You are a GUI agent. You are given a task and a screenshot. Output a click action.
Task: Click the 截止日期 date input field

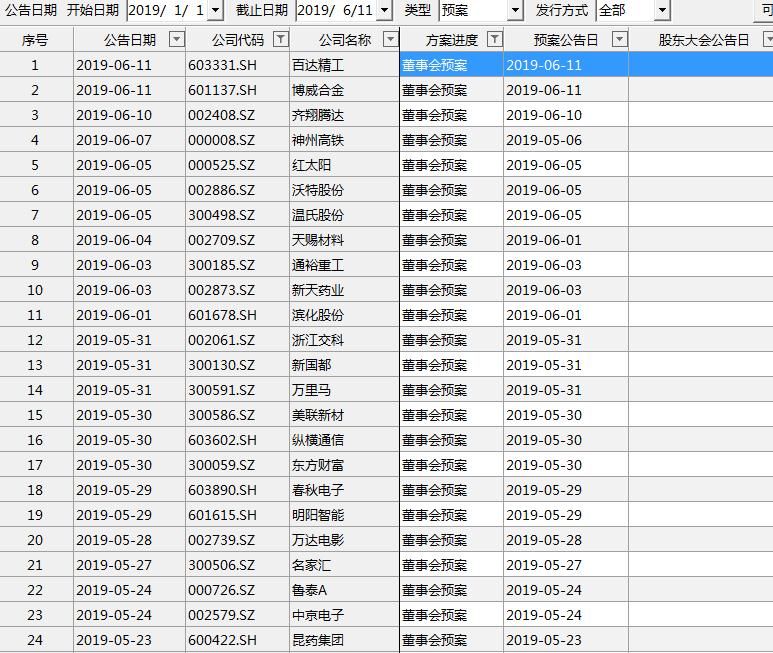tap(335, 11)
